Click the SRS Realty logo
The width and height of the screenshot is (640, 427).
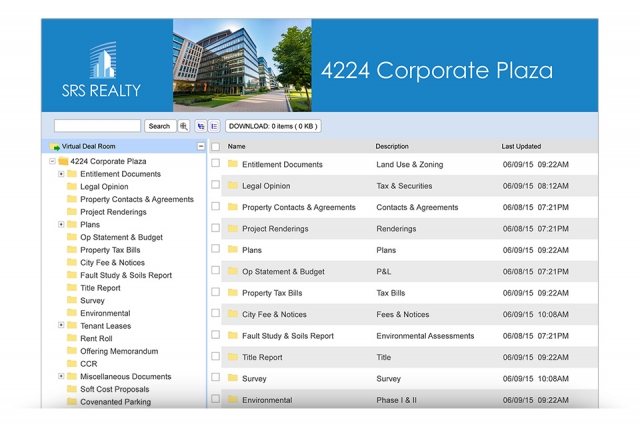(x=101, y=72)
